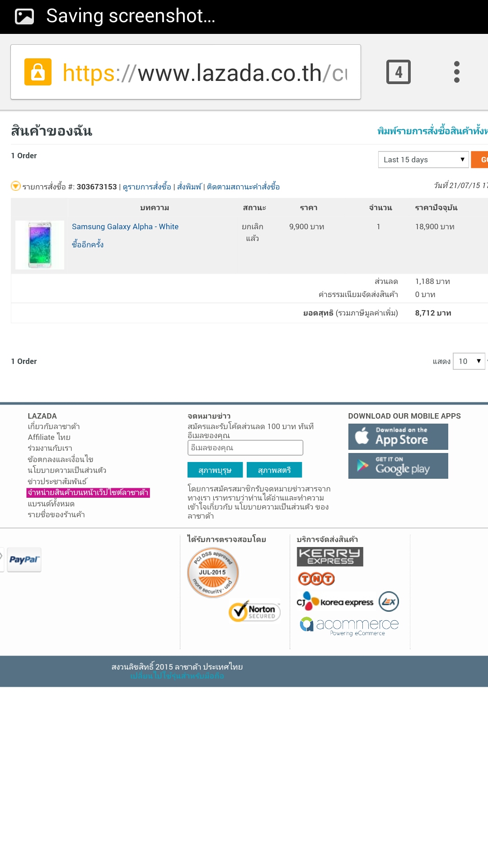Open the ข่าวประชาสัมพันธ์ footer link
This screenshot has height=868, width=488.
point(57,481)
